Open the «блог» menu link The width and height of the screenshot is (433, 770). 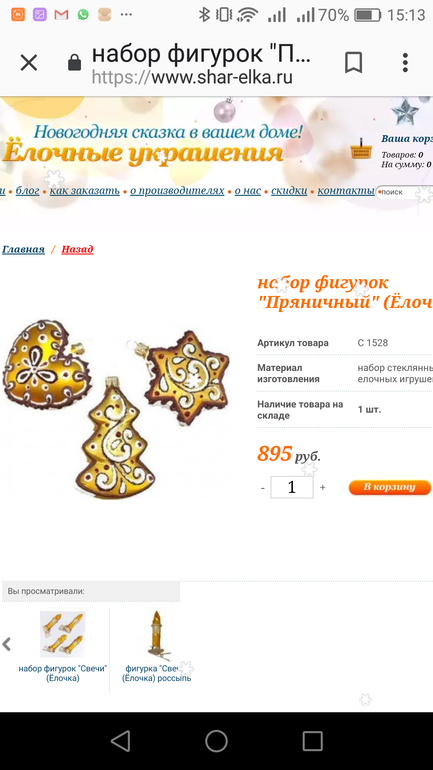(x=27, y=191)
